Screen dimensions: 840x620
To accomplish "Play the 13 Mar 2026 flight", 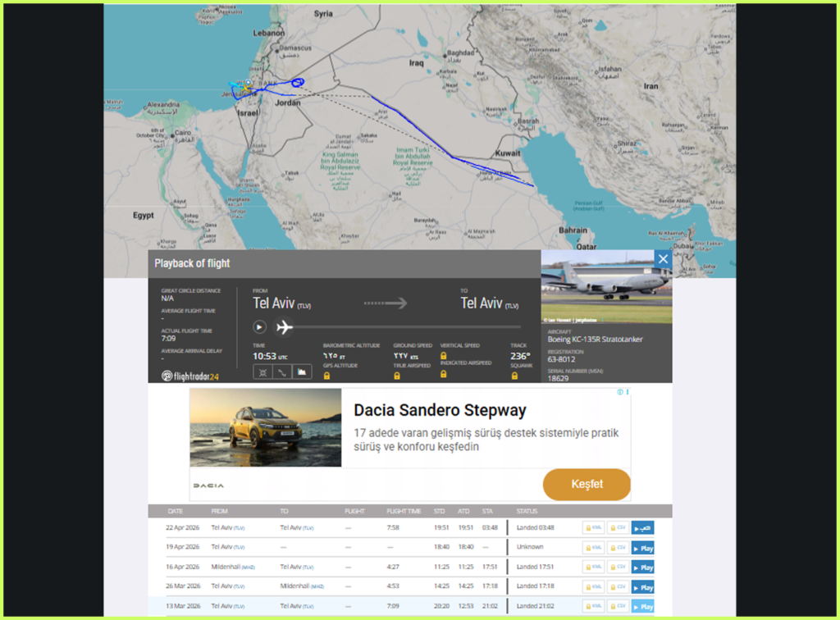I will point(642,607).
